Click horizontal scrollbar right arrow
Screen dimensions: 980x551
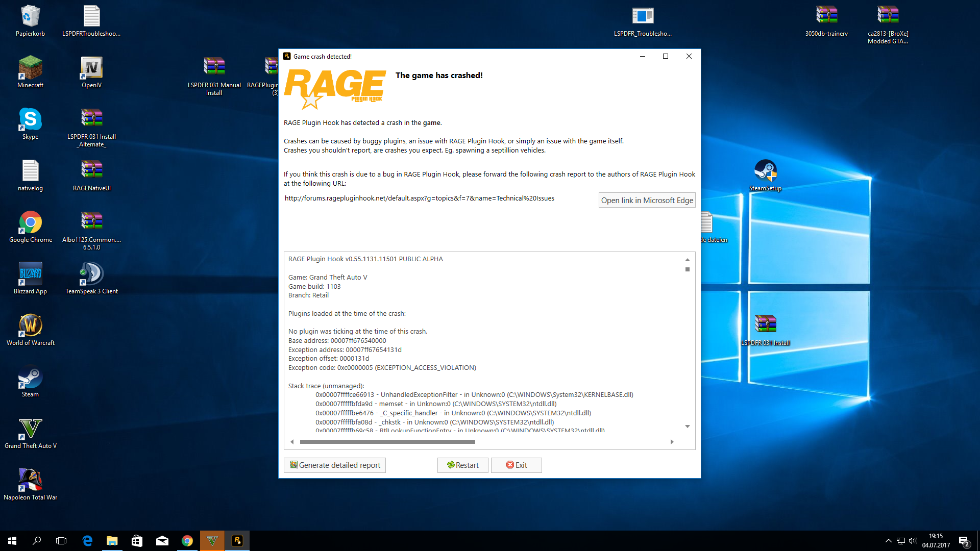(672, 442)
